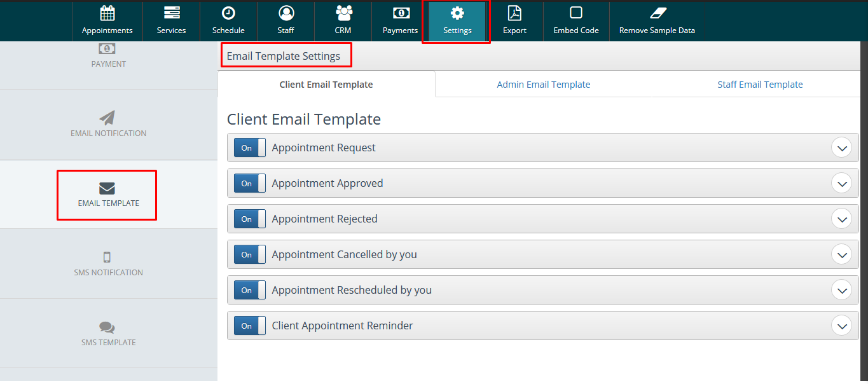
Task: Open the Embed Code menu label
Action: [576, 31]
